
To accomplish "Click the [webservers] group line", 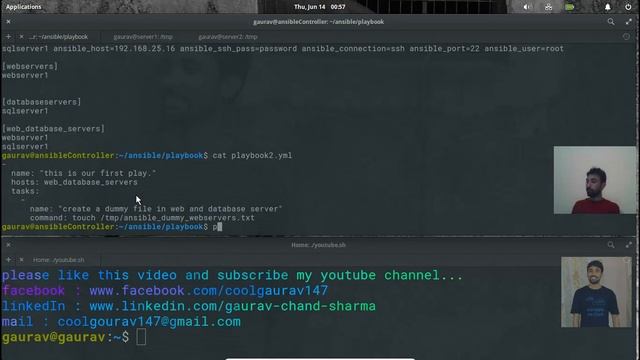I will pos(30,66).
